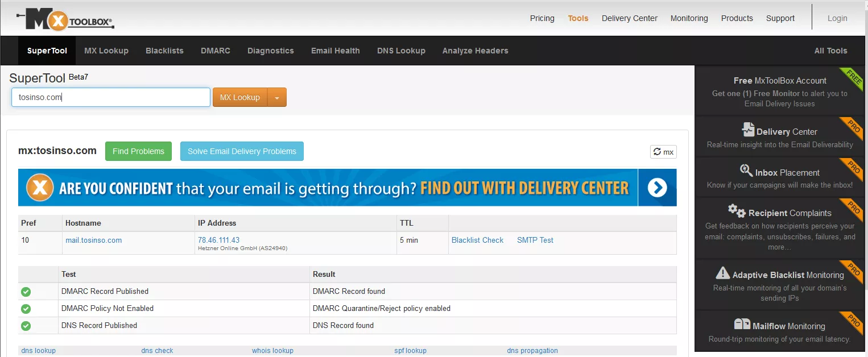Open the All Tools menu
This screenshot has width=868, height=357.
(x=830, y=51)
